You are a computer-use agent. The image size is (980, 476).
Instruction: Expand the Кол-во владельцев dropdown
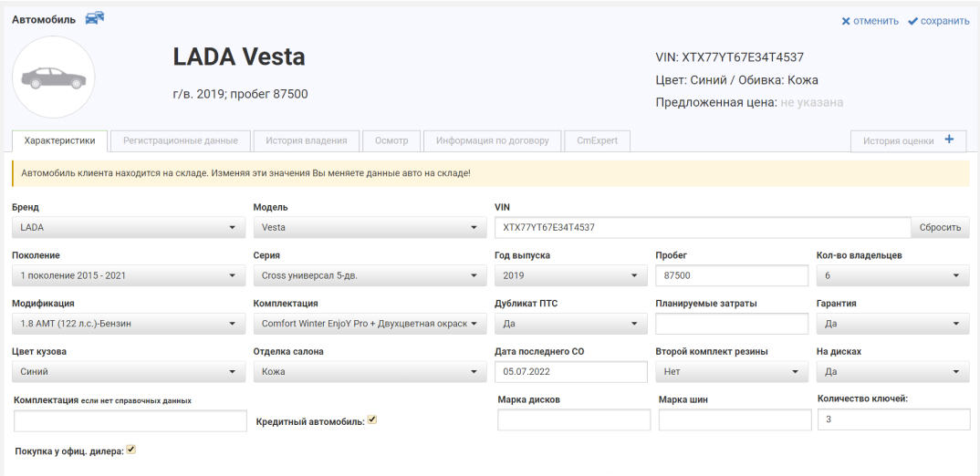891,275
